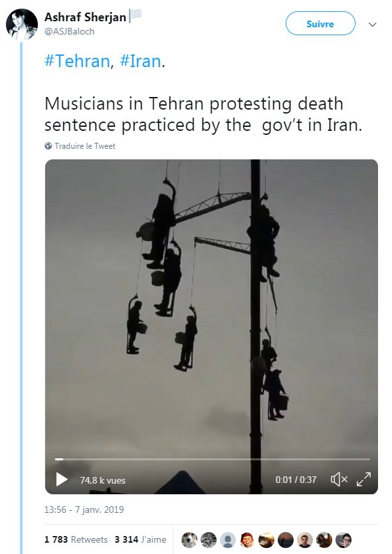Unmute the video sound

click(x=339, y=480)
